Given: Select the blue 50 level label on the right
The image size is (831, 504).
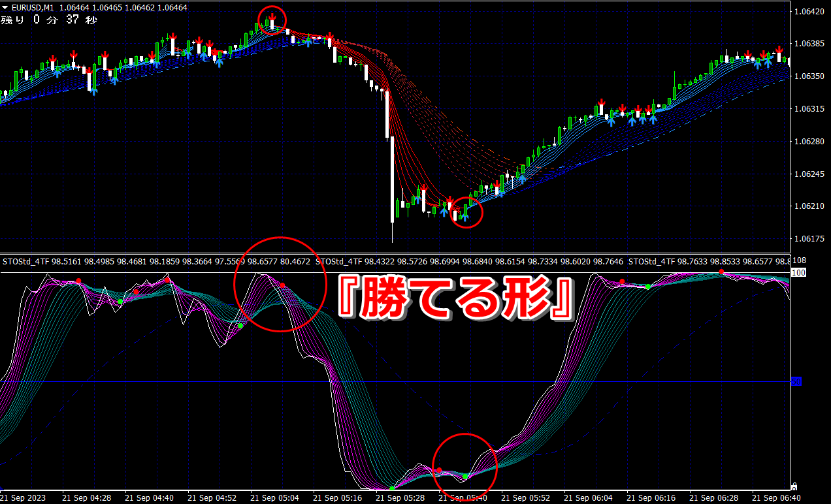Looking at the screenshot, I should click(x=796, y=381).
